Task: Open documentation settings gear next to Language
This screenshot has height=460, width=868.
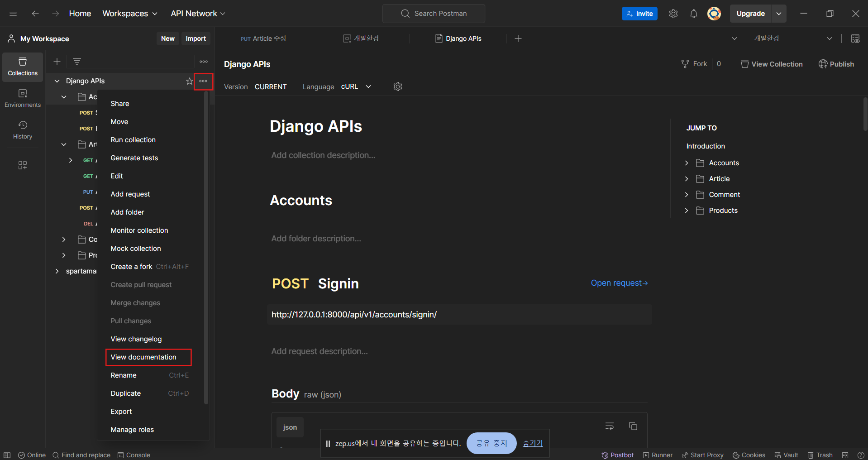Action: tap(398, 86)
